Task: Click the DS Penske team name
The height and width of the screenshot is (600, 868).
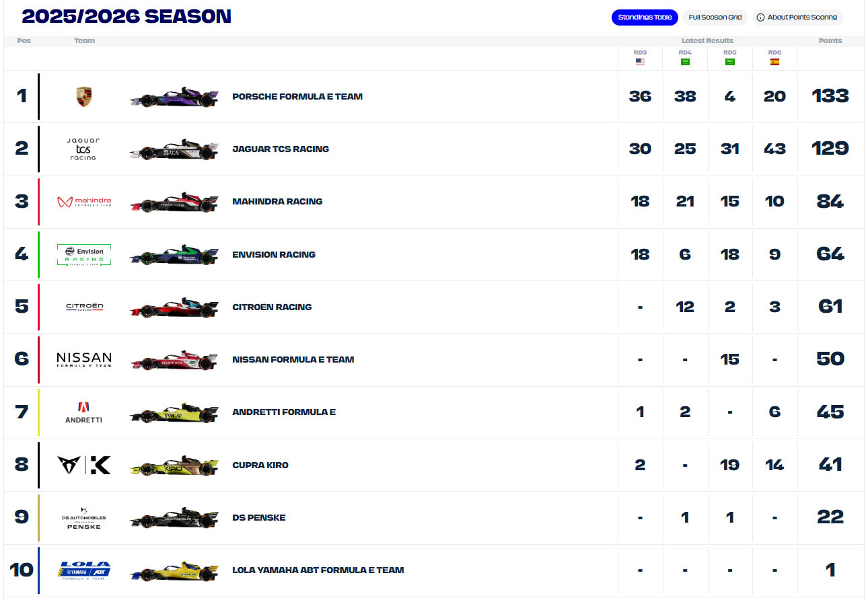Action: click(259, 517)
